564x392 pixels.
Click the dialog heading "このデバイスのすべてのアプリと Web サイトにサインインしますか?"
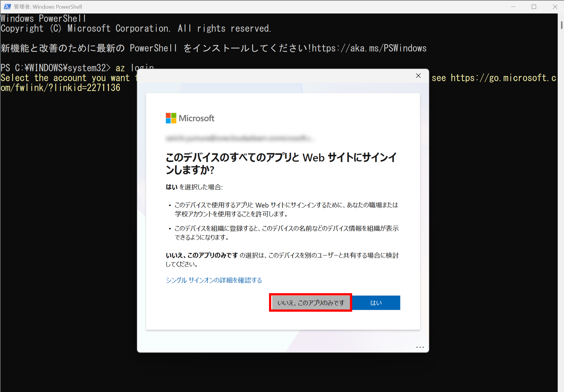pos(281,163)
